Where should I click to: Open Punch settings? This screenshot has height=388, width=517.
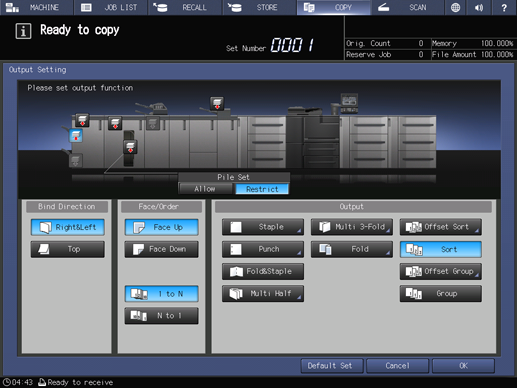263,249
